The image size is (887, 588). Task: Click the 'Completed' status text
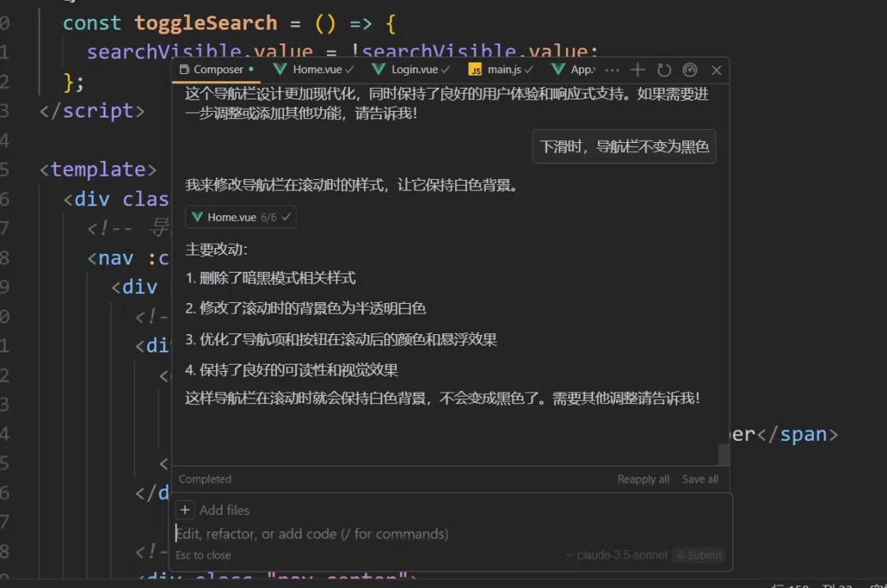click(x=205, y=480)
